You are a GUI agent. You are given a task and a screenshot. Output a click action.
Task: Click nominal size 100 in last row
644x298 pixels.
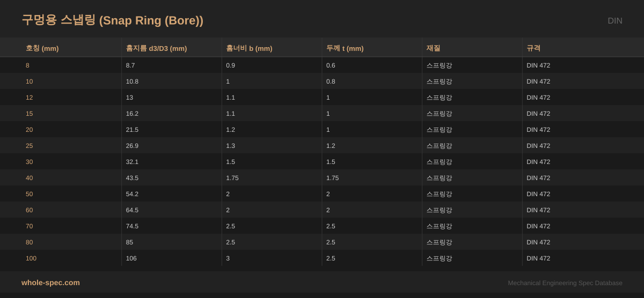(31, 258)
